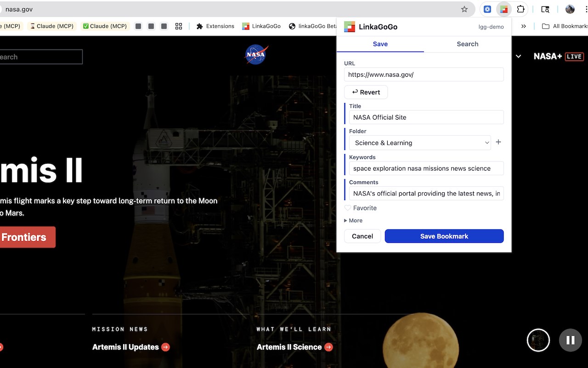Viewport: 588px width, 368px height.
Task: Click the LinkaGoGo logo in popup header
Action: click(350, 27)
